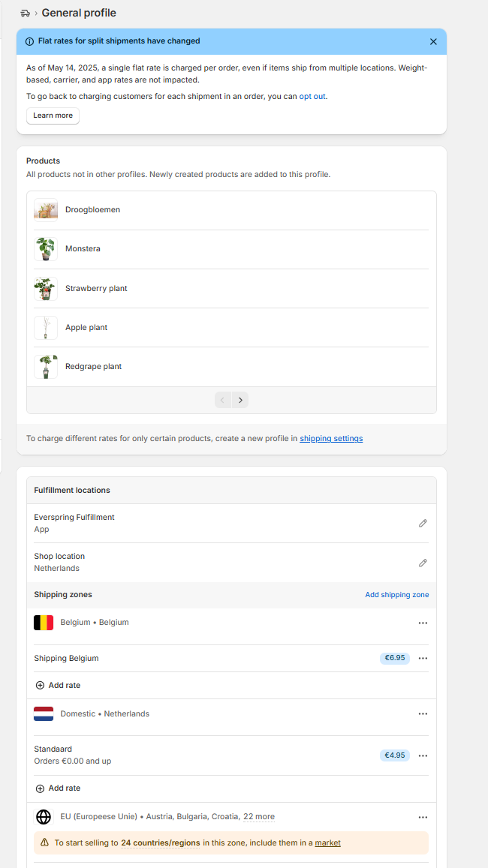Add rate to Belgium zone
This screenshot has height=868, width=488.
[58, 685]
